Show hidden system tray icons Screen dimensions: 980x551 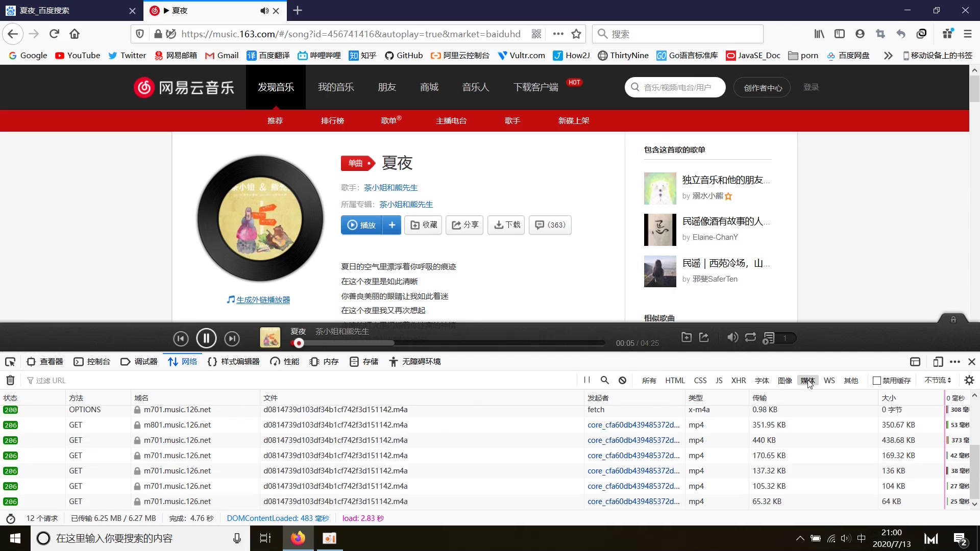pos(800,538)
